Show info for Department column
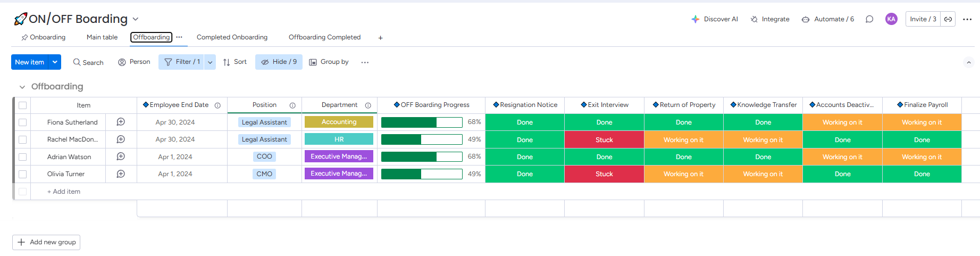This screenshot has width=980, height=256. pos(368,105)
